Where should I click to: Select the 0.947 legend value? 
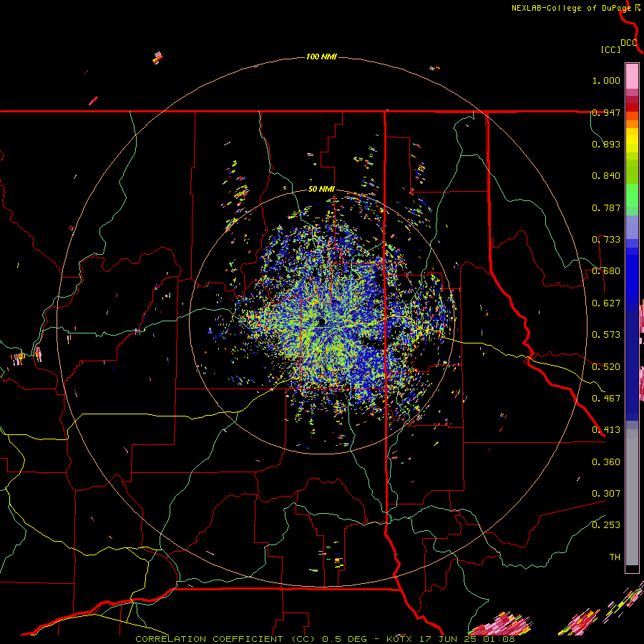[606, 112]
